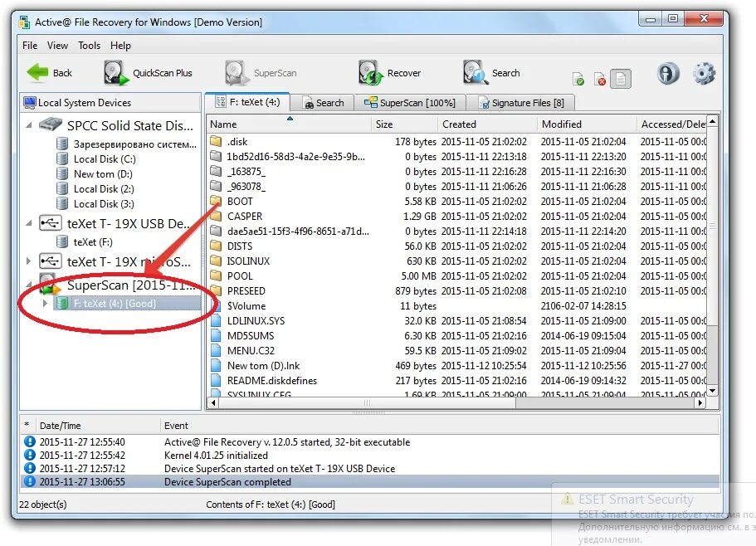The height and width of the screenshot is (546, 756).
Task: Select Local Disk (2:) volume
Action: [104, 189]
